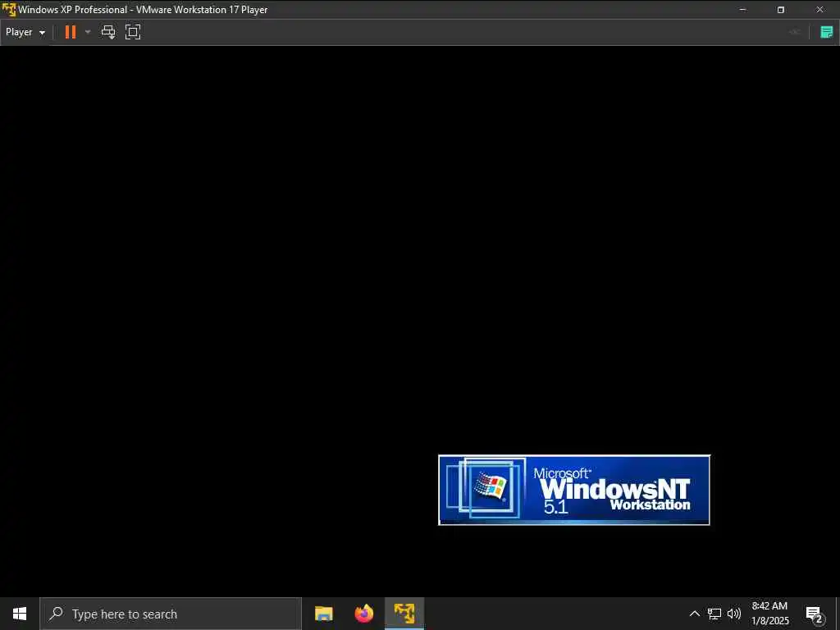Open the notification center icon
This screenshot has width=840, height=630.
click(x=815, y=614)
